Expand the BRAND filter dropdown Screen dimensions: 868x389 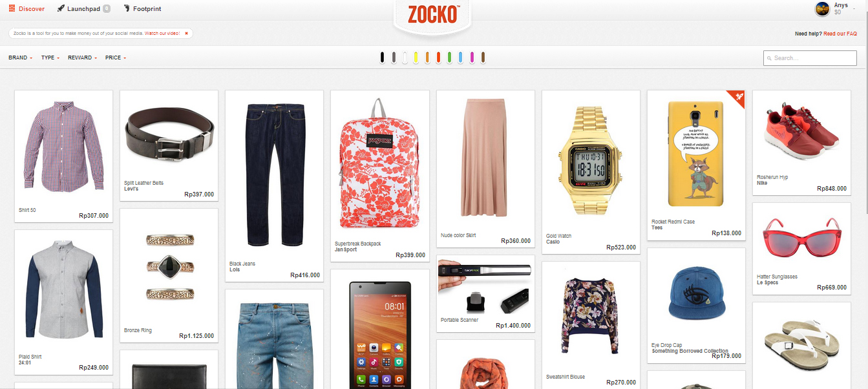[x=20, y=58]
